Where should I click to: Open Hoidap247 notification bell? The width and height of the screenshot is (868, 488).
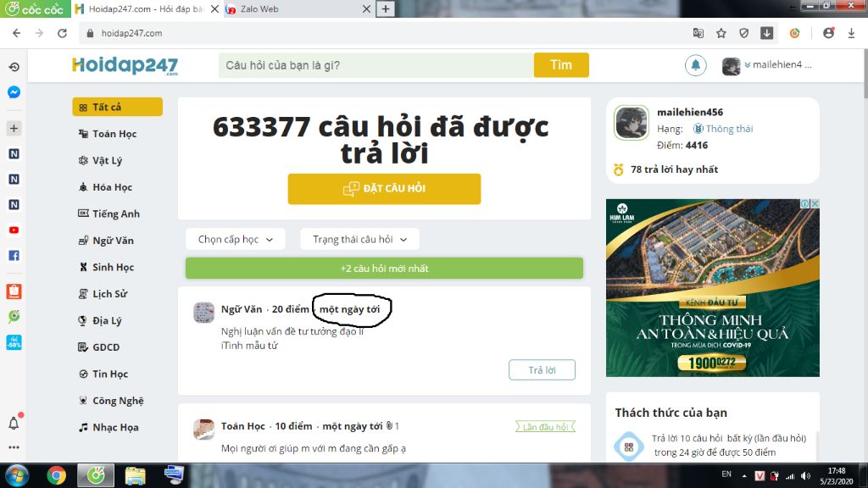click(695, 65)
